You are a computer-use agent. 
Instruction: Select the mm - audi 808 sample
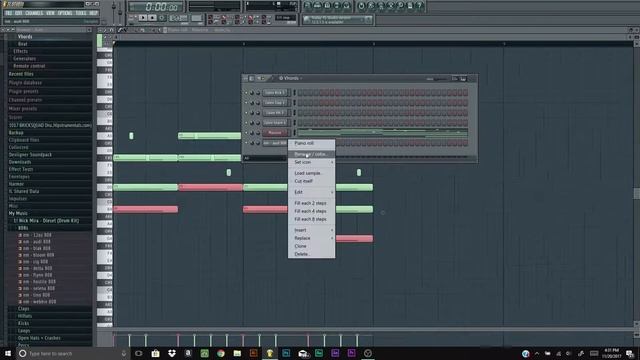(x=37, y=242)
